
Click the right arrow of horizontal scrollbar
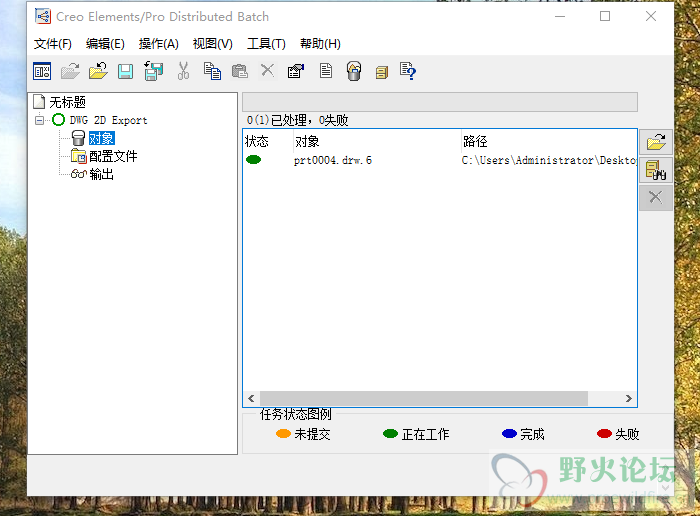629,398
